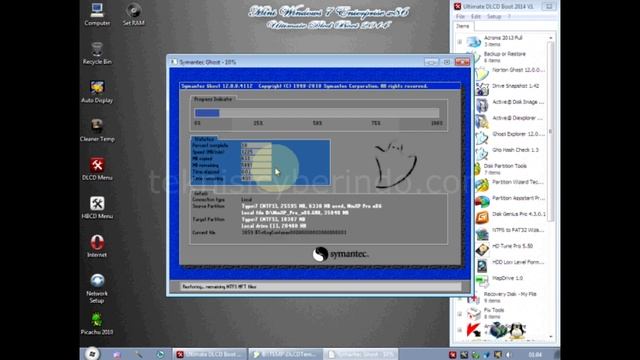Switch to the TEMP DLCDTemp taskbar button

coord(286,354)
